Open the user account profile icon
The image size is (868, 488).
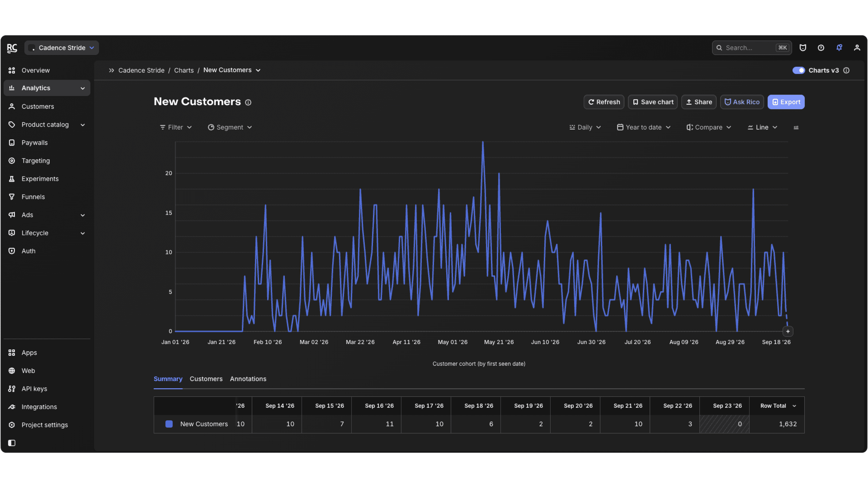pyautogui.click(x=857, y=48)
